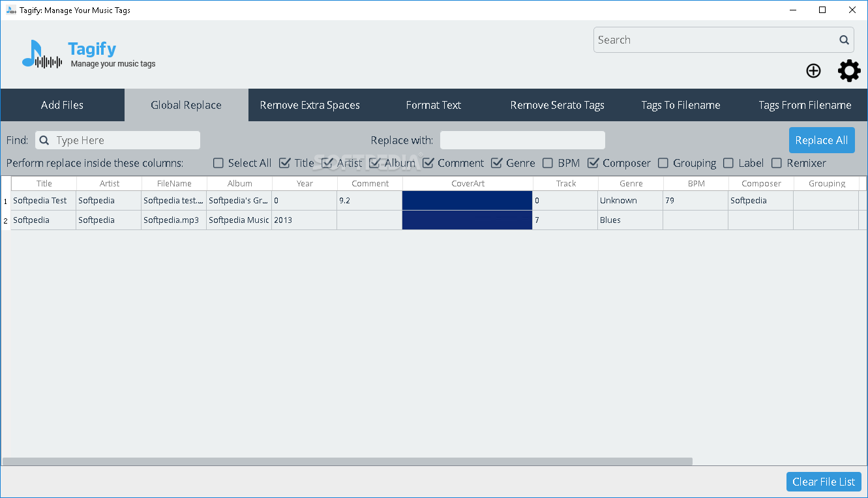Click the BPM column header
The image size is (868, 498).
(x=696, y=184)
